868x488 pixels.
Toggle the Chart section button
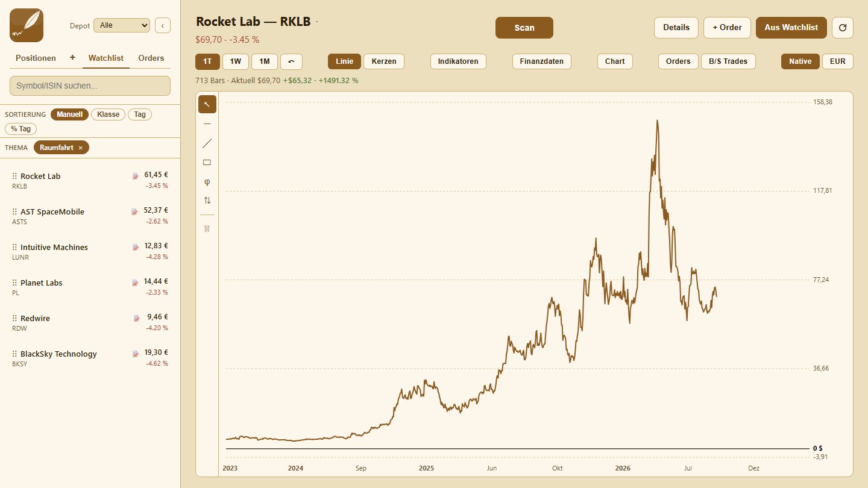tap(615, 61)
